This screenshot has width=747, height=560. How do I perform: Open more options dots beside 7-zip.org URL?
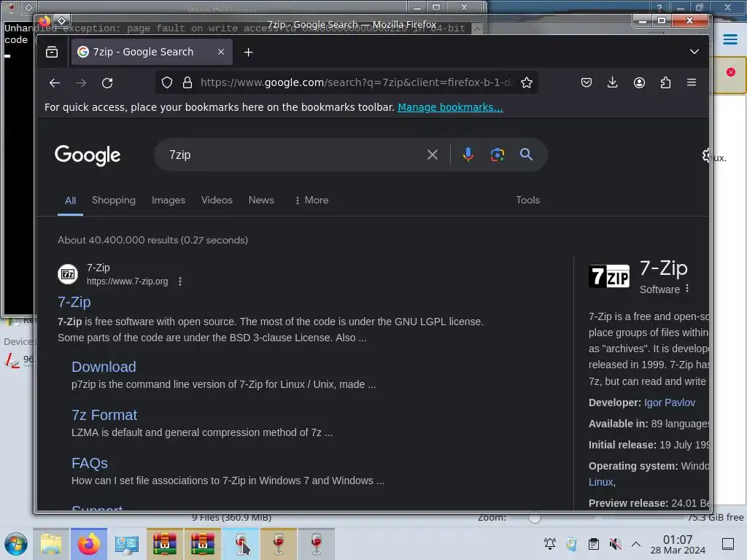180,281
